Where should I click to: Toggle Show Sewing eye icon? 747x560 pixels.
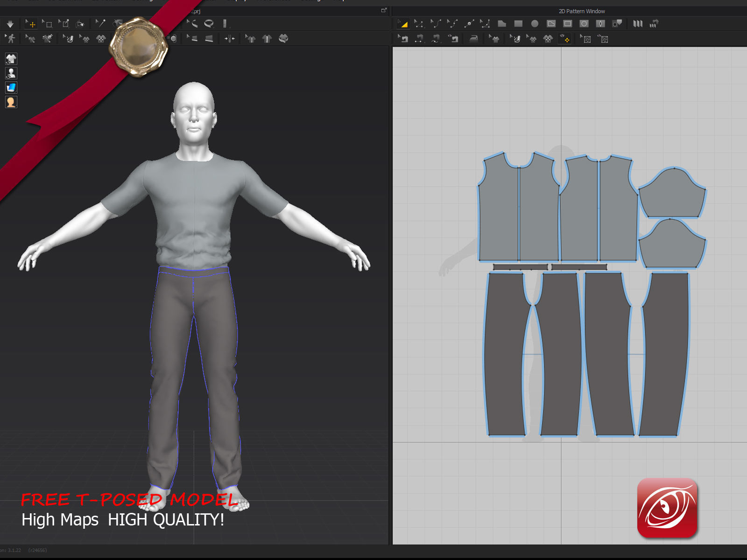coord(453,39)
